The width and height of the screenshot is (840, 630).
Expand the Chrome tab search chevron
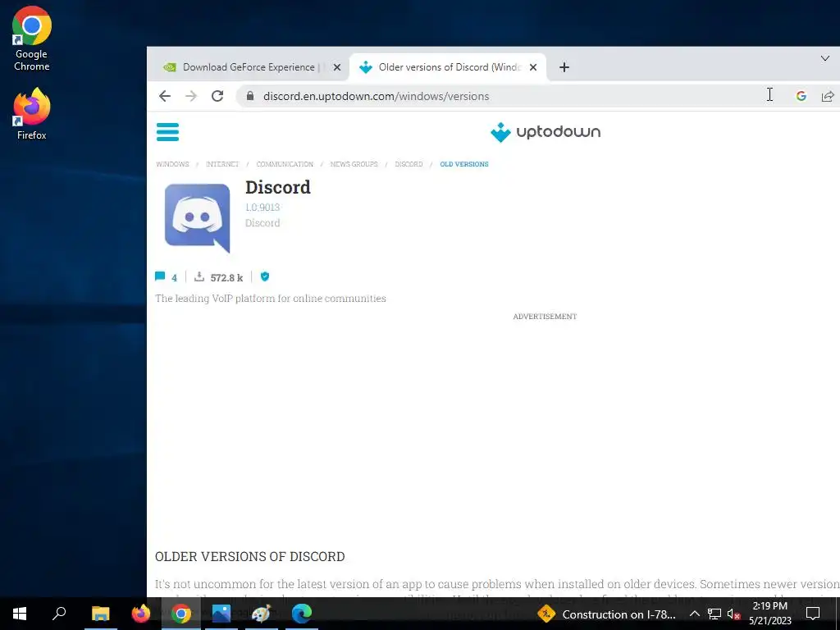(x=825, y=58)
